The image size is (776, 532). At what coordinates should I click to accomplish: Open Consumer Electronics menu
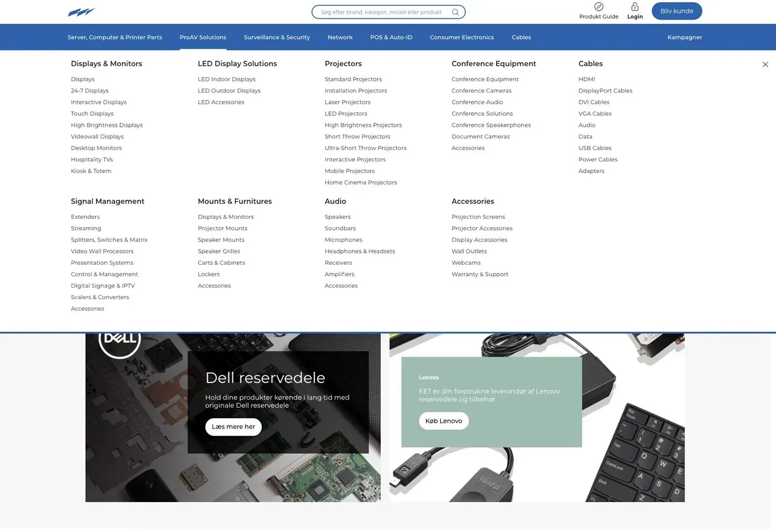[462, 37]
